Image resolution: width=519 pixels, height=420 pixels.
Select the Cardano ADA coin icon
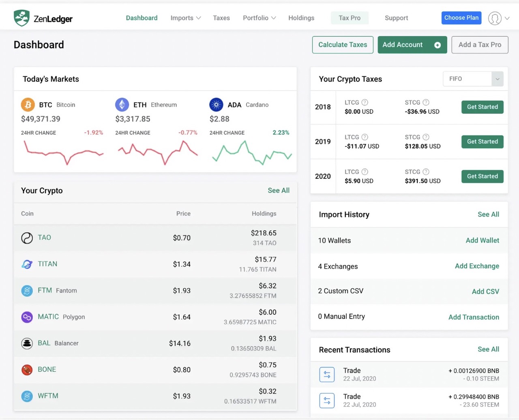[216, 105]
